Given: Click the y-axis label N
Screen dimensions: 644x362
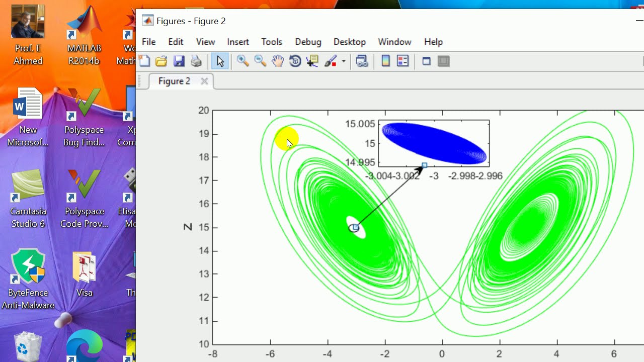Looking at the screenshot, I should pyautogui.click(x=188, y=227).
